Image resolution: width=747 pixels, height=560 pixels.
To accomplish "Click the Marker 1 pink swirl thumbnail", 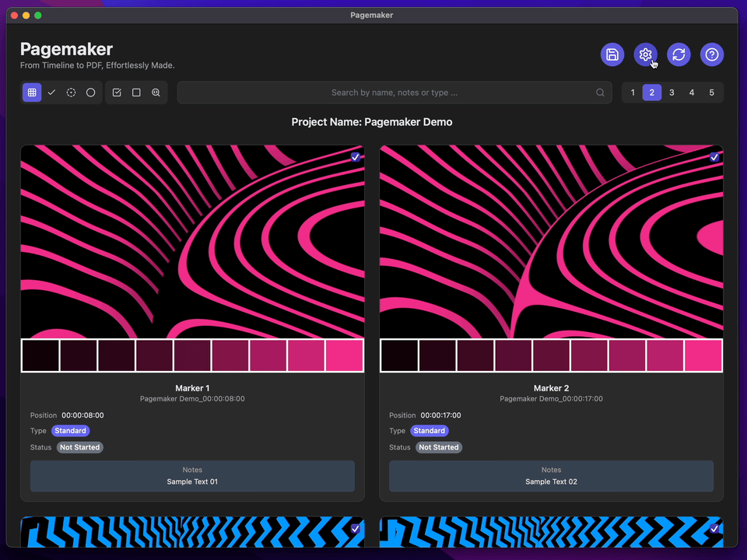I will coord(192,242).
